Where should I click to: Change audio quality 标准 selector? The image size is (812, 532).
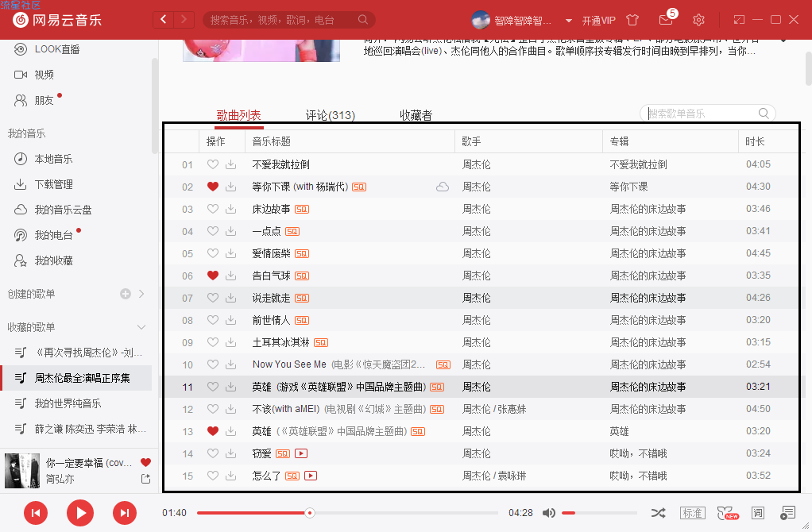tap(692, 513)
